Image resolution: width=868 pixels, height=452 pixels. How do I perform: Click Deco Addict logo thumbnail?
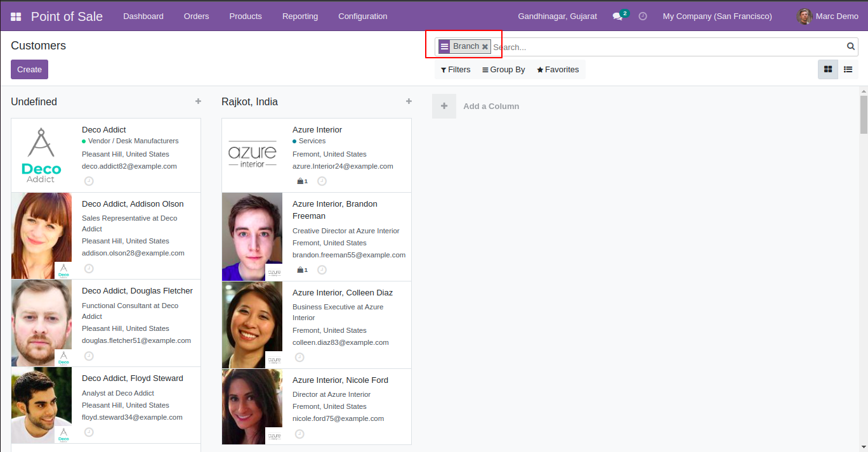point(41,155)
